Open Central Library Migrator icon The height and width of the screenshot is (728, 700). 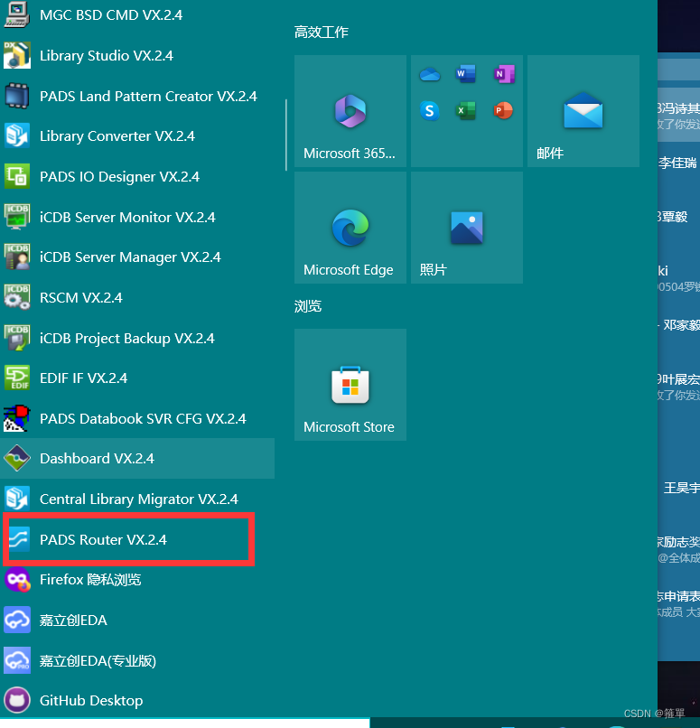pos(17,499)
